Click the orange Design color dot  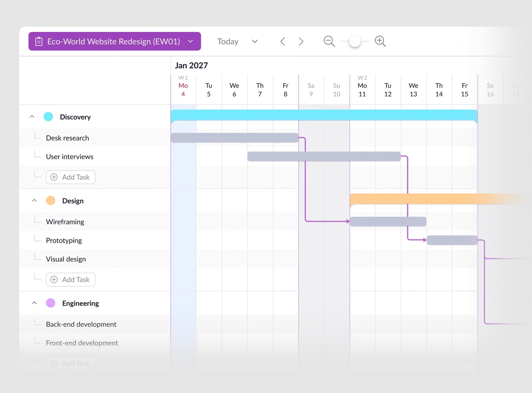pos(51,201)
